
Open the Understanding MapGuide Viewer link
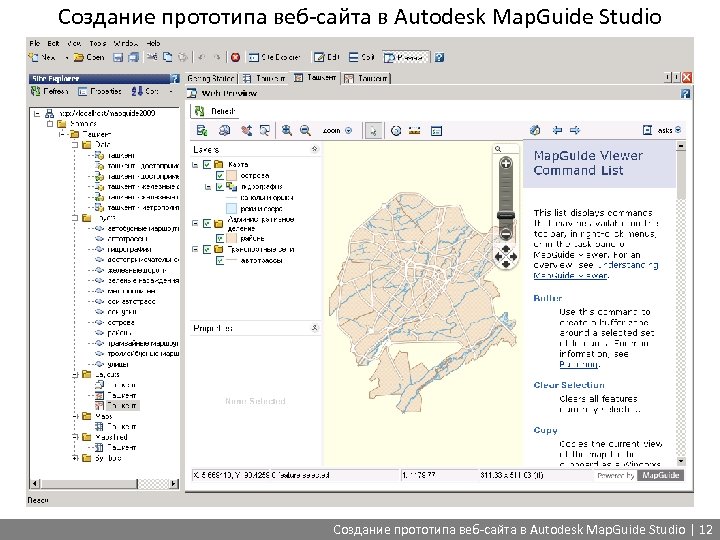click(x=596, y=270)
